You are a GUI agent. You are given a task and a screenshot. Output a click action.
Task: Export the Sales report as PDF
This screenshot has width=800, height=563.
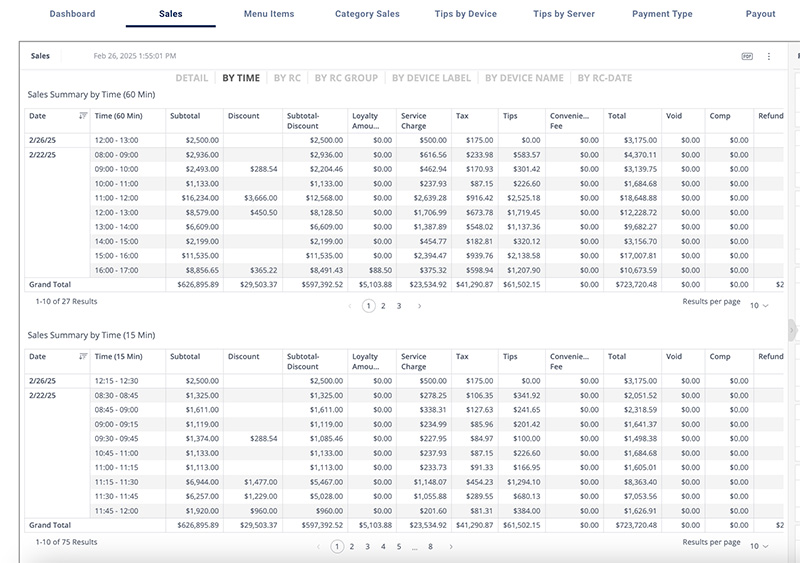747,56
